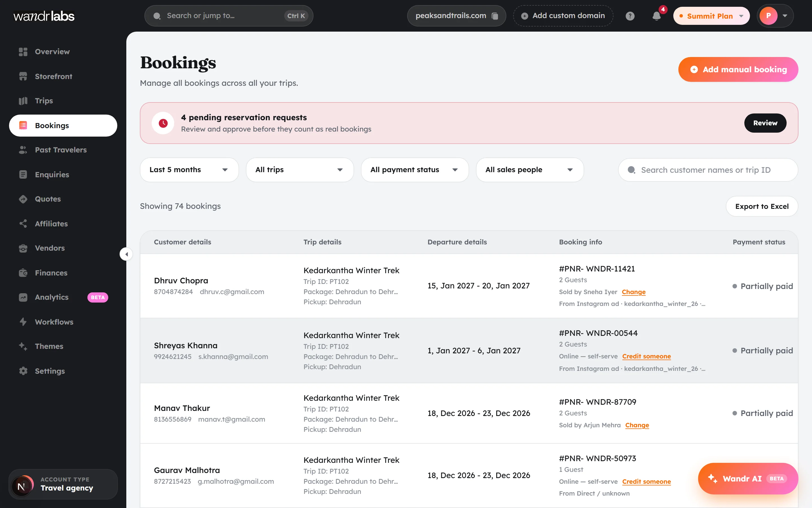Click Showing 74 bookings text

[180, 206]
